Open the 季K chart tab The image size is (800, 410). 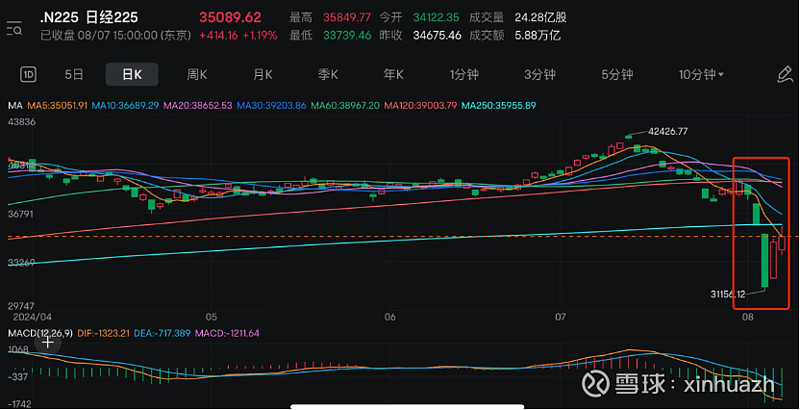tap(328, 75)
